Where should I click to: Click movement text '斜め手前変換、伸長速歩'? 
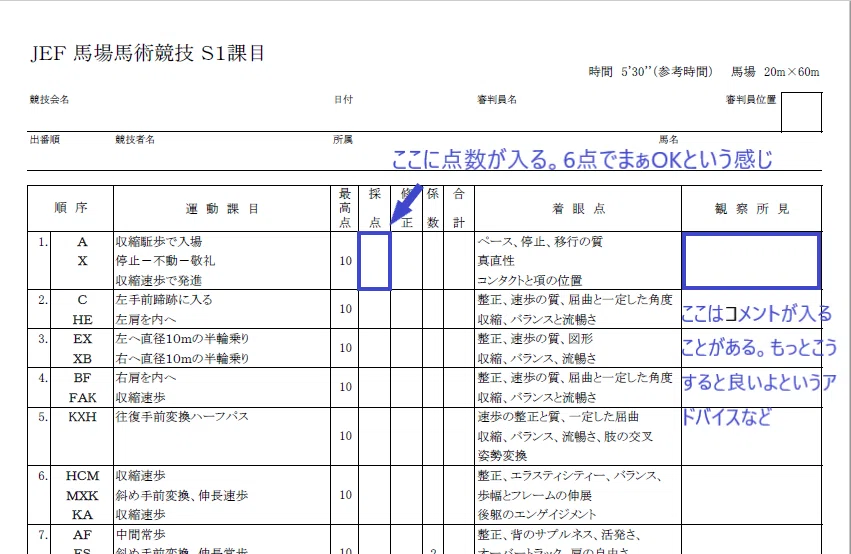pos(182,495)
